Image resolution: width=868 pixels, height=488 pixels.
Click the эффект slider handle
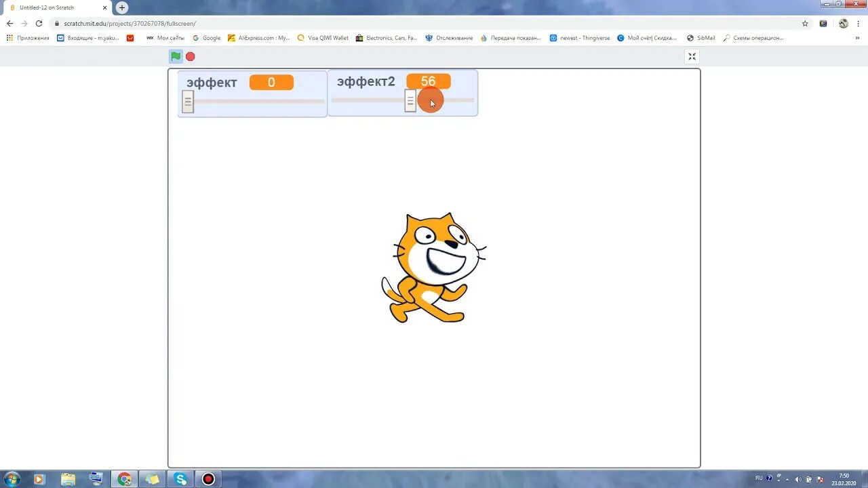187,102
